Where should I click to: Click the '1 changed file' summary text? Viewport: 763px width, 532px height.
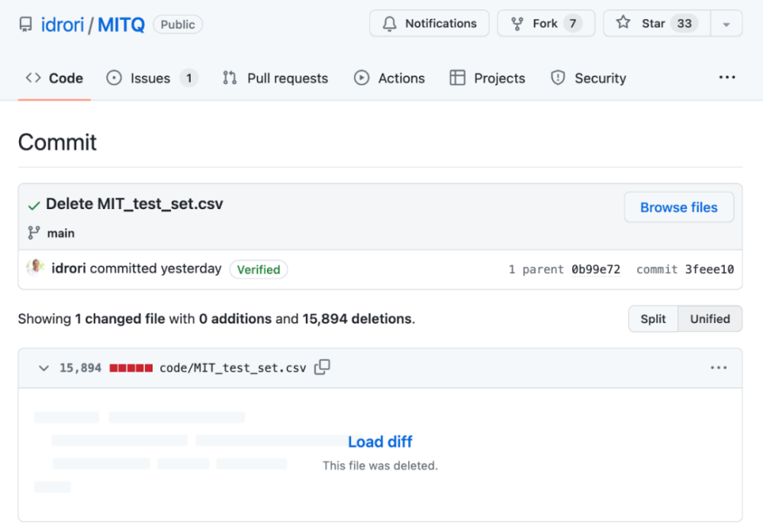coord(120,319)
